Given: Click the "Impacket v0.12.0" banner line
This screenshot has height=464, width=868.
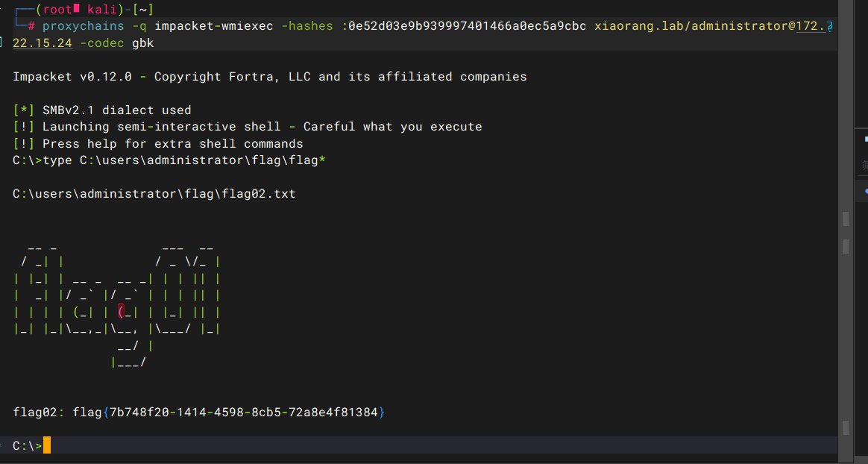Looking at the screenshot, I should coord(270,76).
